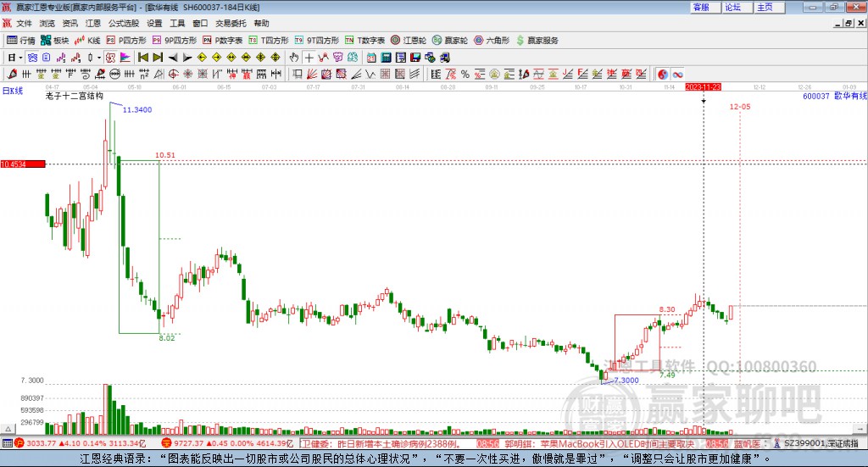The image size is (868, 467).
Task: Select the red pencil drawing tool
Action: (12, 74)
